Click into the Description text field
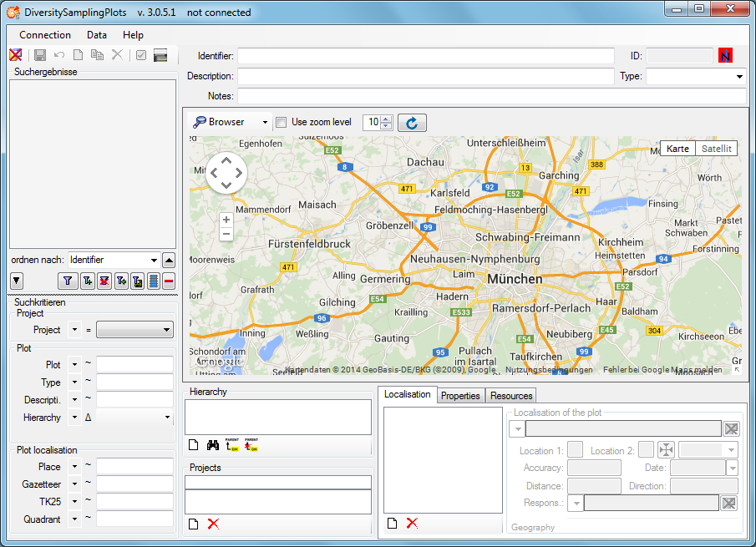Screen dimensions: 756x547 click(426, 76)
